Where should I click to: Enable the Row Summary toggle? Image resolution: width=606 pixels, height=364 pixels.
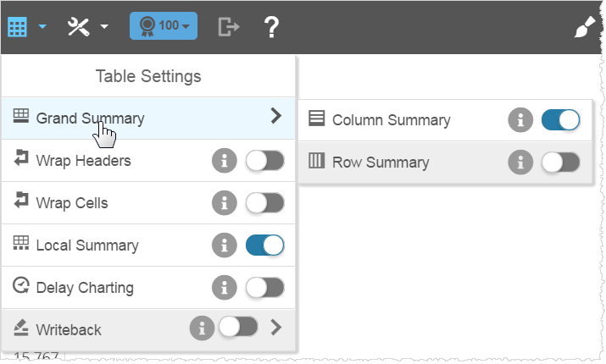tap(560, 163)
